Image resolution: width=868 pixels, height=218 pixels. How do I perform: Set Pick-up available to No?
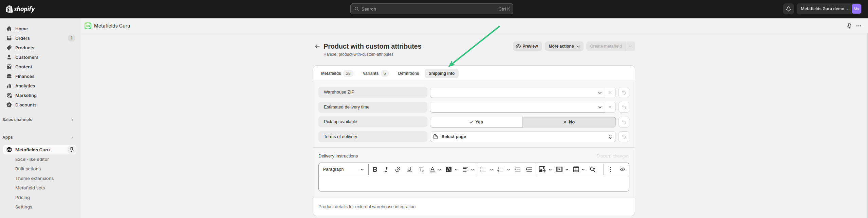point(569,122)
